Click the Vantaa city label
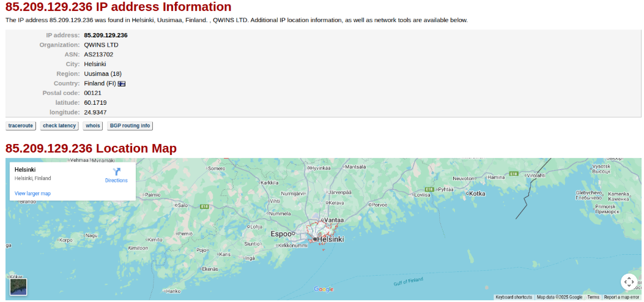644x302 pixels. click(334, 219)
